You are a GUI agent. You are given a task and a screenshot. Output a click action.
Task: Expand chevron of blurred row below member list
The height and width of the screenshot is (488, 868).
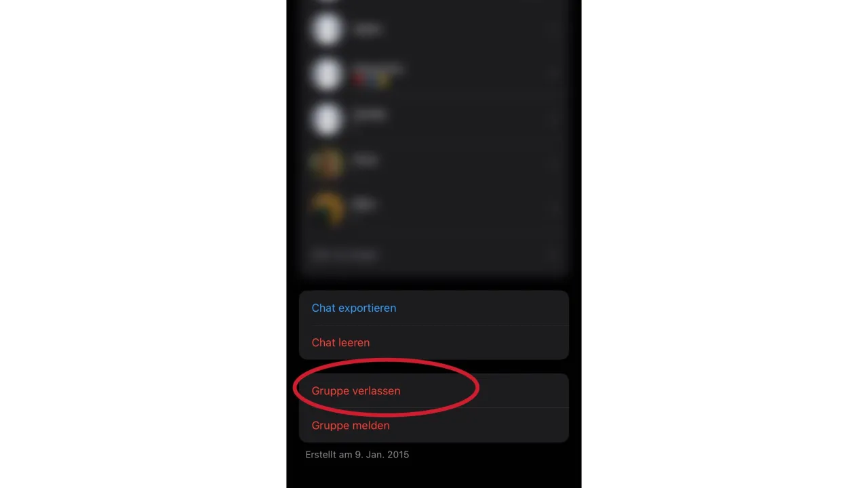pos(554,255)
